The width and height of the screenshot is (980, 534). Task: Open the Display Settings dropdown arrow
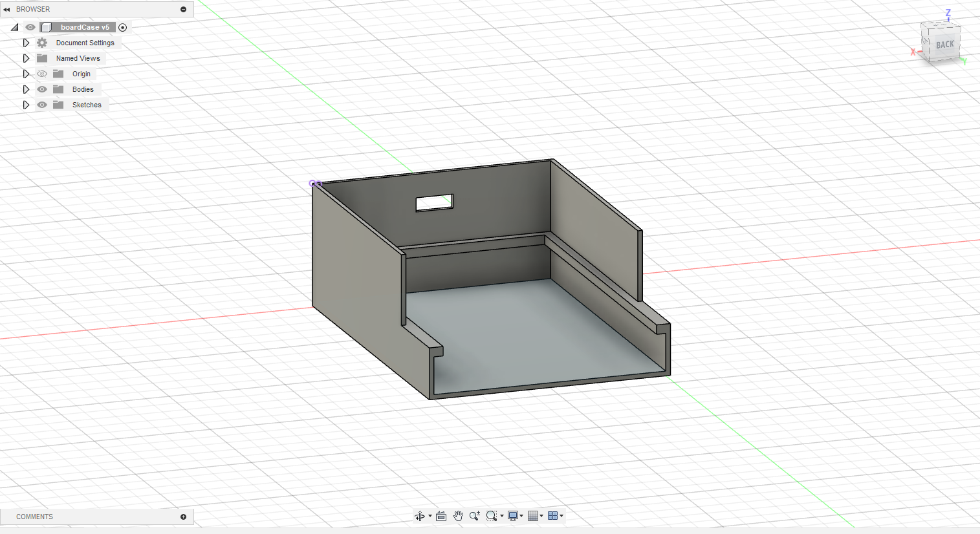[x=521, y=516]
